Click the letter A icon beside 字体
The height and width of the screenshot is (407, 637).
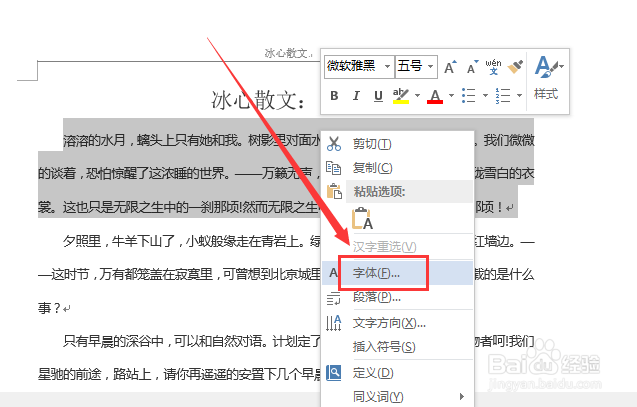334,273
